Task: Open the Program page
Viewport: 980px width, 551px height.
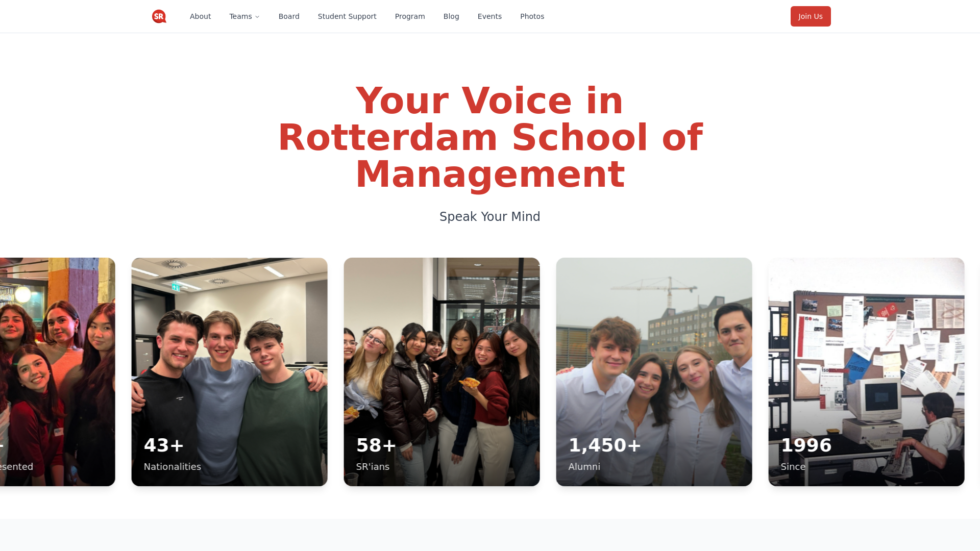Action: click(x=410, y=16)
